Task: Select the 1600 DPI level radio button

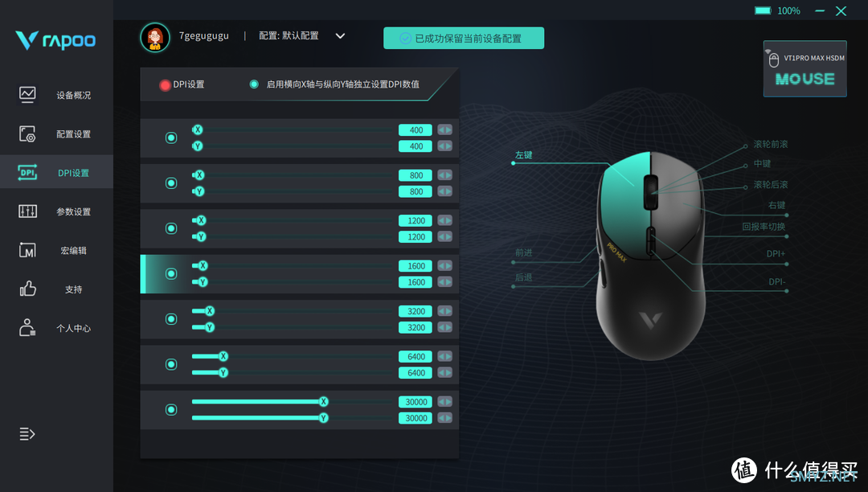Action: pos(171,274)
